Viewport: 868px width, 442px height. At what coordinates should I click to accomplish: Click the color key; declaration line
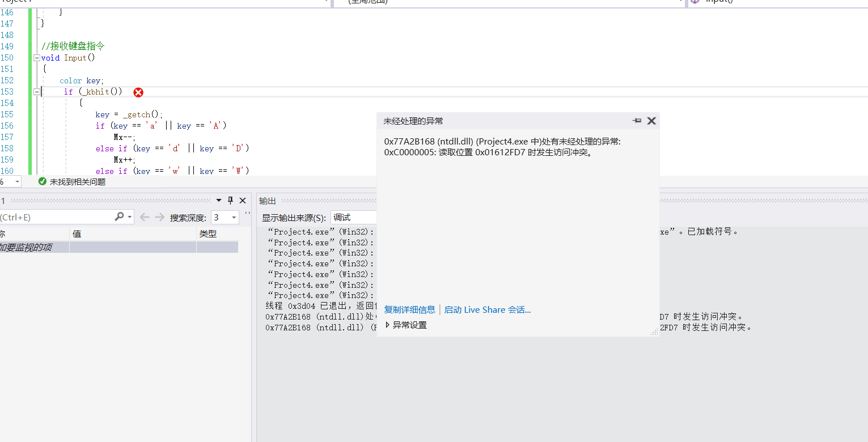click(82, 80)
